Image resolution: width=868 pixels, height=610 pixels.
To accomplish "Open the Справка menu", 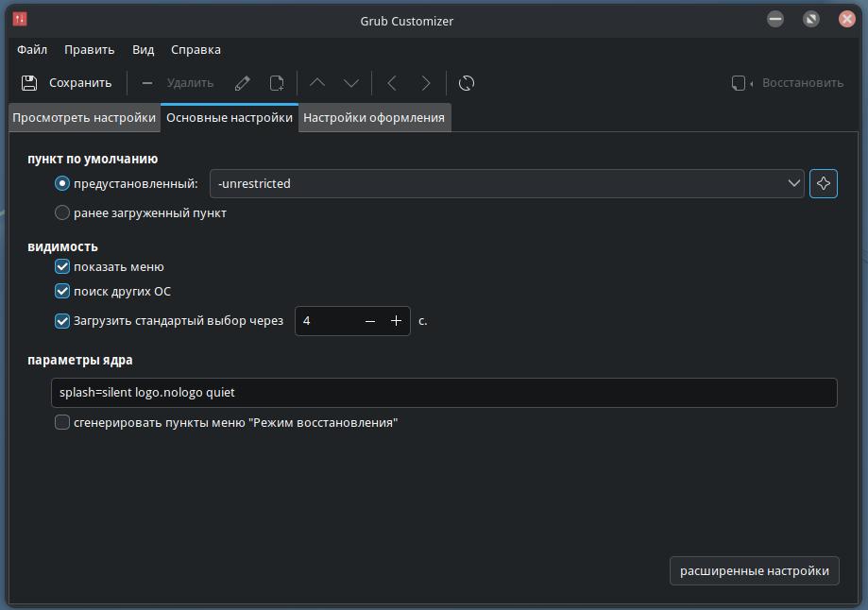I will (x=196, y=50).
